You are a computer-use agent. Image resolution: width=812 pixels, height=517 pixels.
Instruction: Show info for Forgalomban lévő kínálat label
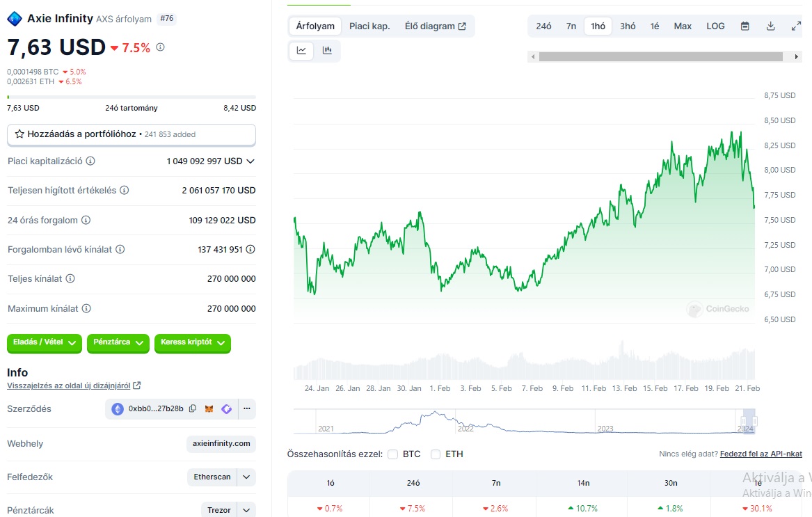tap(120, 249)
